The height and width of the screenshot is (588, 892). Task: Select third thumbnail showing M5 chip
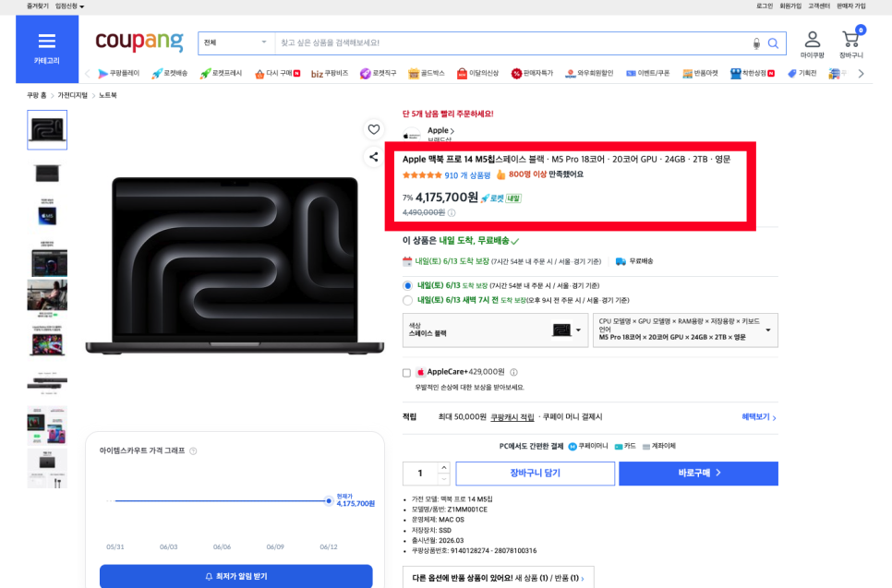click(x=47, y=214)
